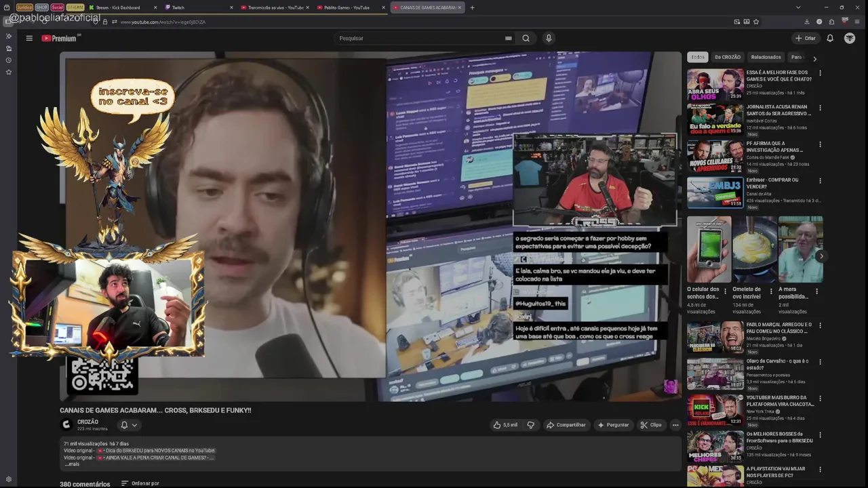868x488 pixels.
Task: Open 'YOUTUBER MAIS BURRO DA PLATAFORMA' video title
Action: click(780, 401)
